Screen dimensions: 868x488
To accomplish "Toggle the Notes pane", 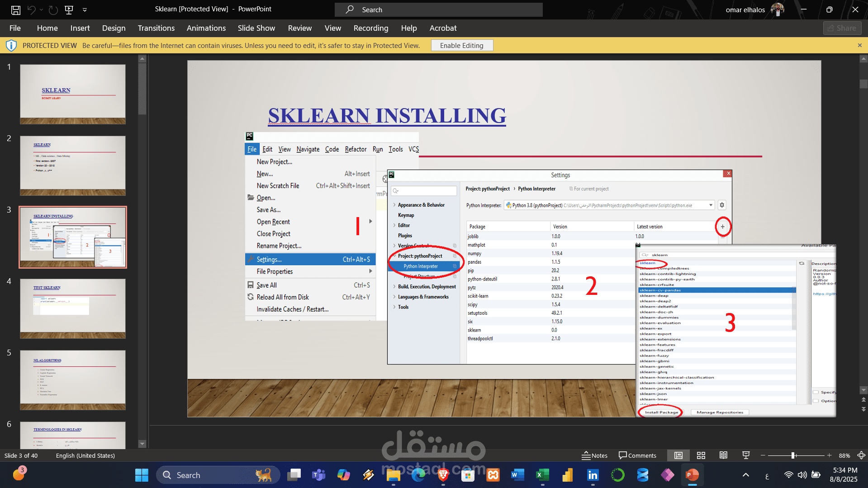I will point(594,455).
